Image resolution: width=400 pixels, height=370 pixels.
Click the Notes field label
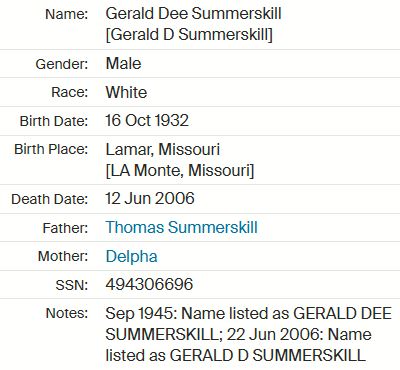(x=67, y=313)
